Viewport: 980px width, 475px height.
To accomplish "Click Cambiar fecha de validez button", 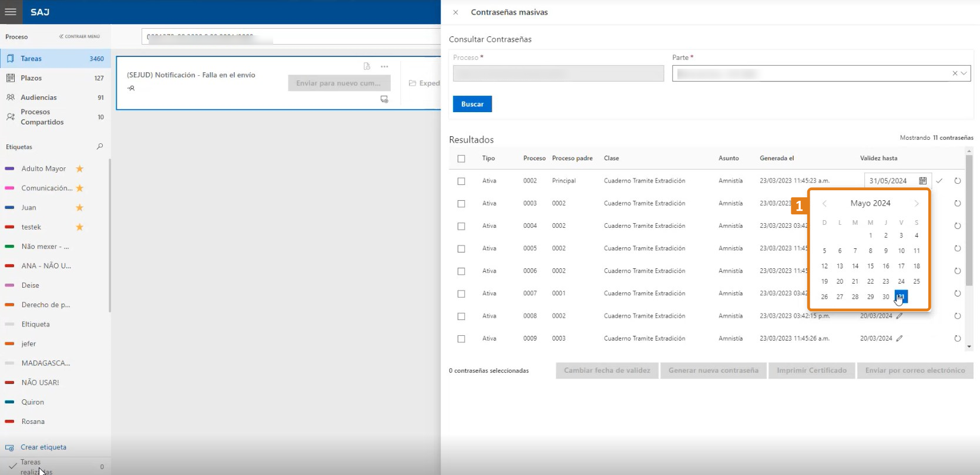I will point(607,370).
